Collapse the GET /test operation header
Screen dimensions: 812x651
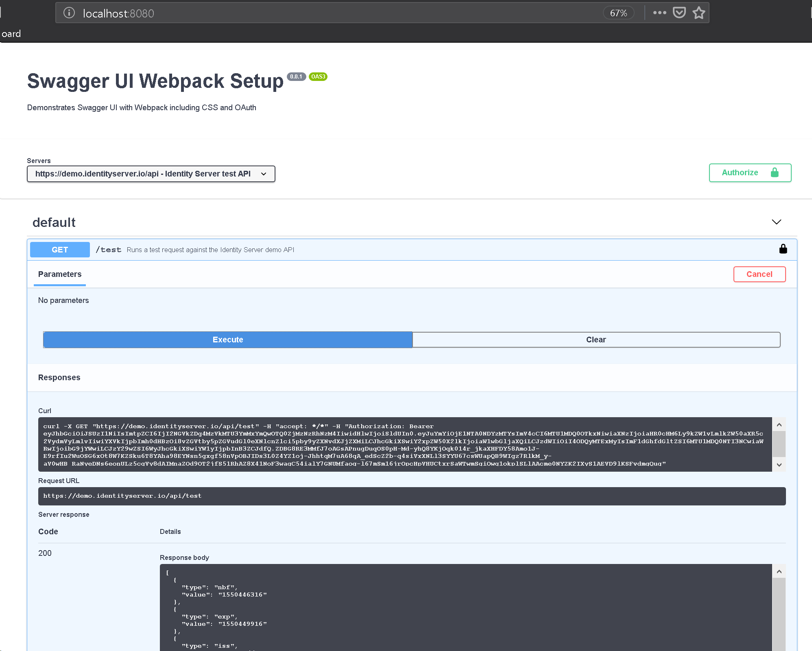tap(407, 250)
